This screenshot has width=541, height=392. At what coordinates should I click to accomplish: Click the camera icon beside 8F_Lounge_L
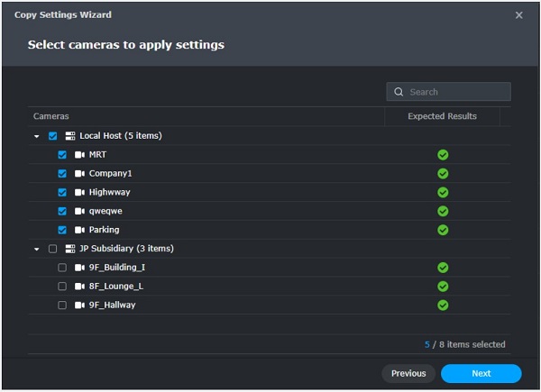79,286
